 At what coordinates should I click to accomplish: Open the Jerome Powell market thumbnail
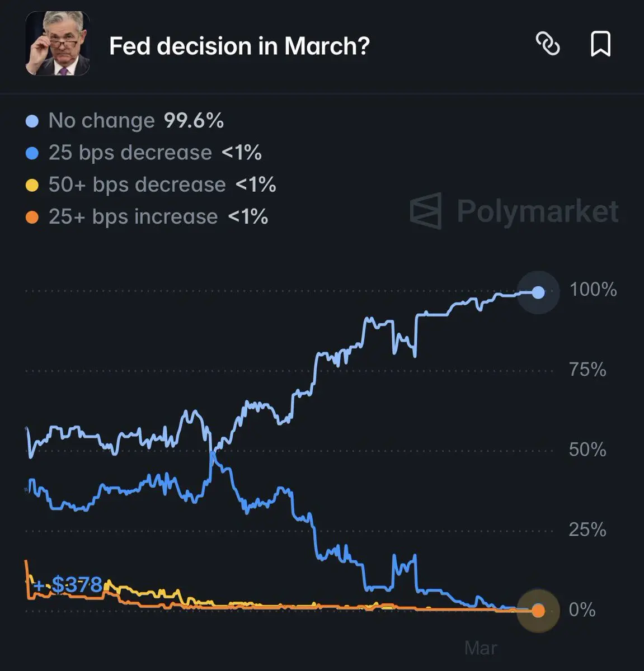tap(58, 44)
